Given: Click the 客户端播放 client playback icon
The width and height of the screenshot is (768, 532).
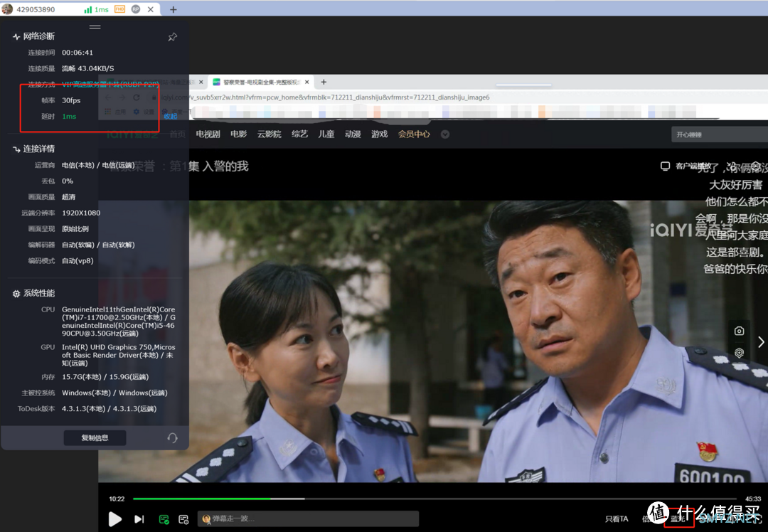Looking at the screenshot, I should (665, 166).
